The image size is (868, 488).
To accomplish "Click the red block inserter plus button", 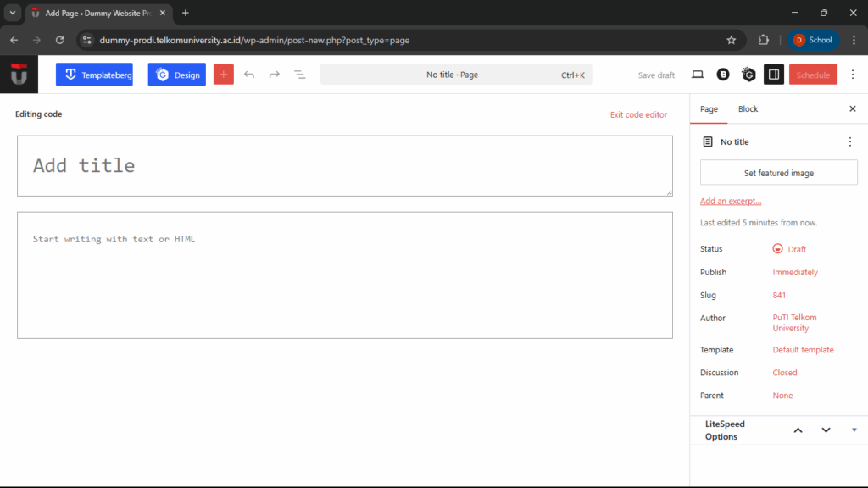I will [x=223, y=75].
